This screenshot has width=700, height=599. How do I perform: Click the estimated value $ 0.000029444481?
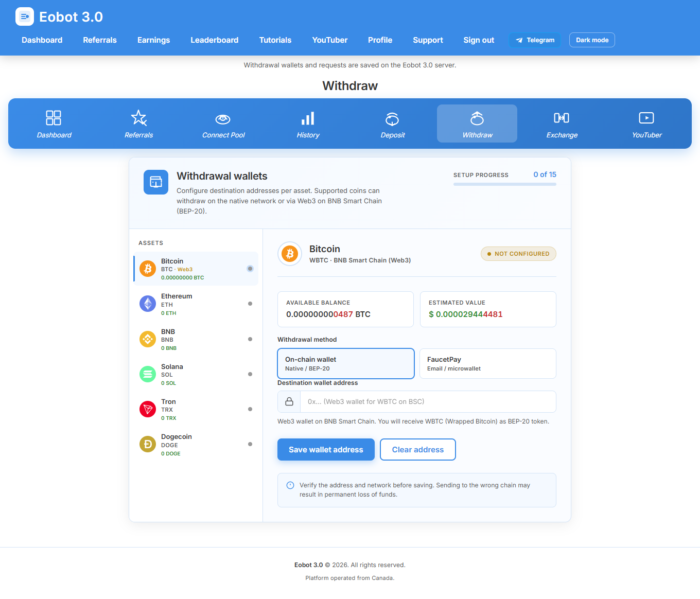[x=466, y=314]
